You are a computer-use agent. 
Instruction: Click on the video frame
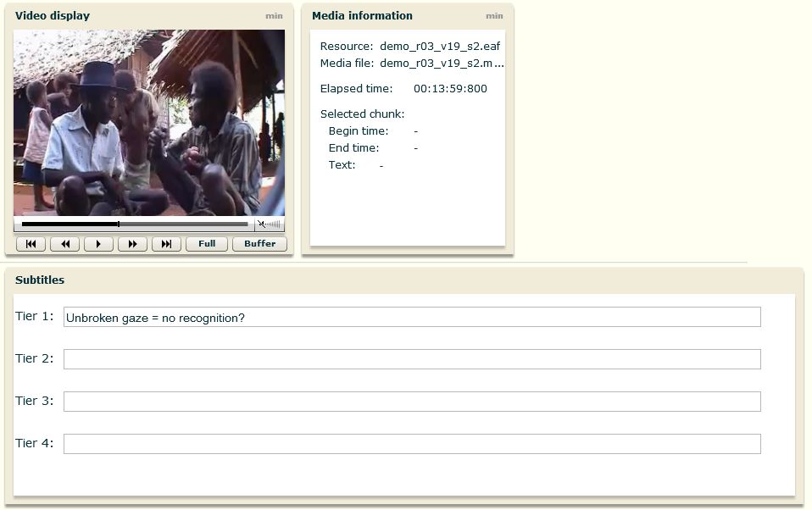point(149,123)
